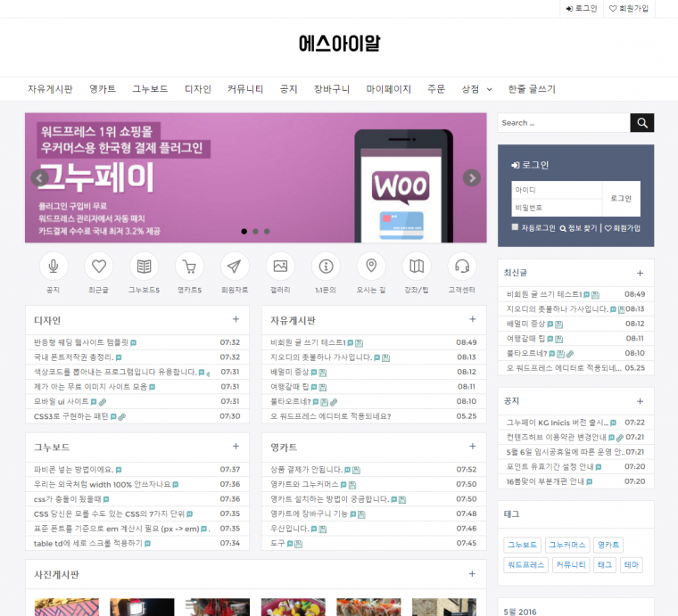Open the 강좌/팁 map icon
678x616 pixels.
click(417, 266)
